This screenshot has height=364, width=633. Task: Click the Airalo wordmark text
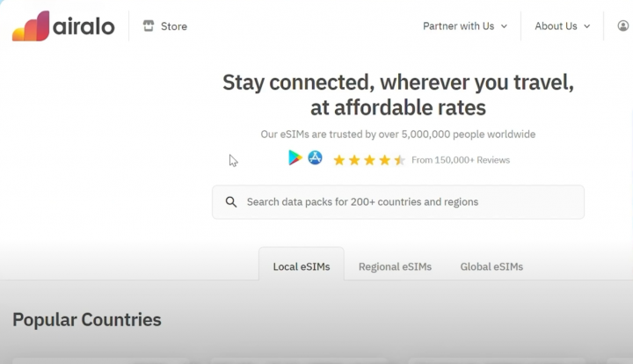pos(86,26)
